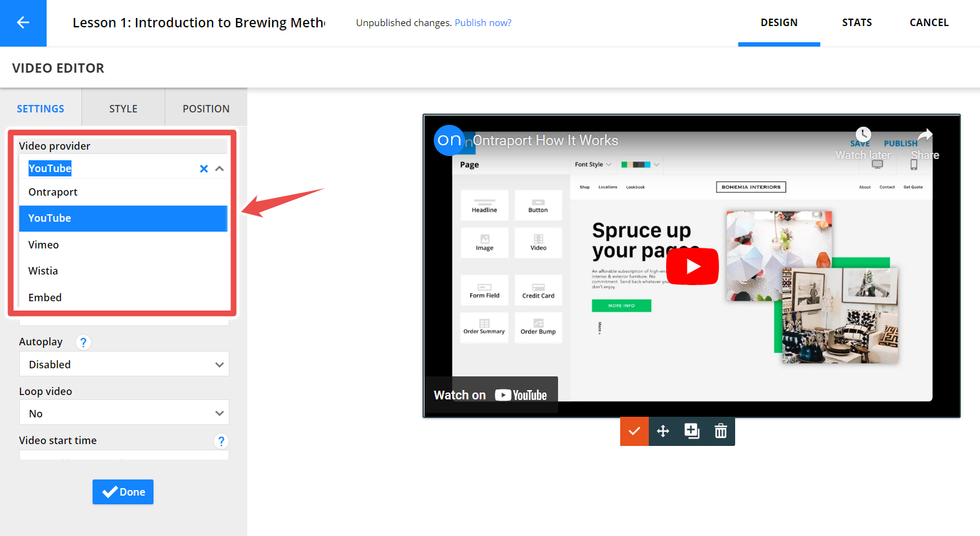
Task: Click the Share arrow on video
Action: 925,135
